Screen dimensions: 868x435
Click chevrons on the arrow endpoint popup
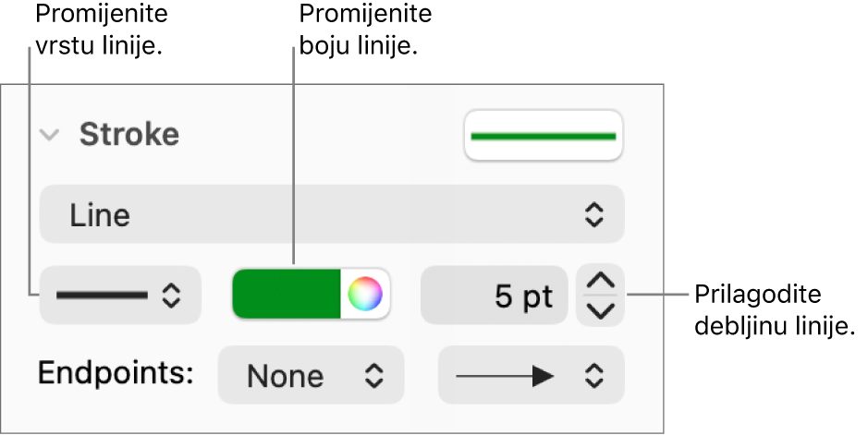pos(593,376)
